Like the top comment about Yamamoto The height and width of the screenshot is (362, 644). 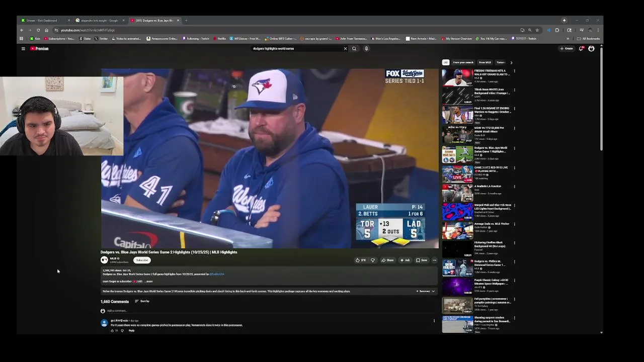click(x=112, y=330)
